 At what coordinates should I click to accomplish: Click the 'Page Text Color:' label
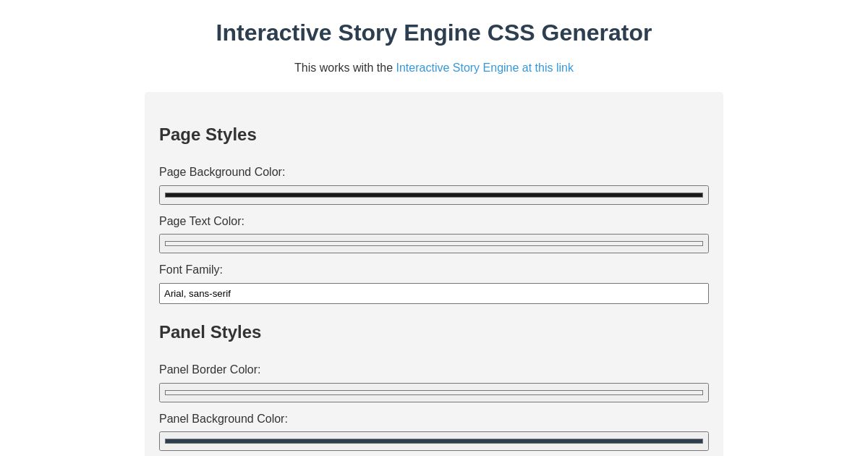202,221
